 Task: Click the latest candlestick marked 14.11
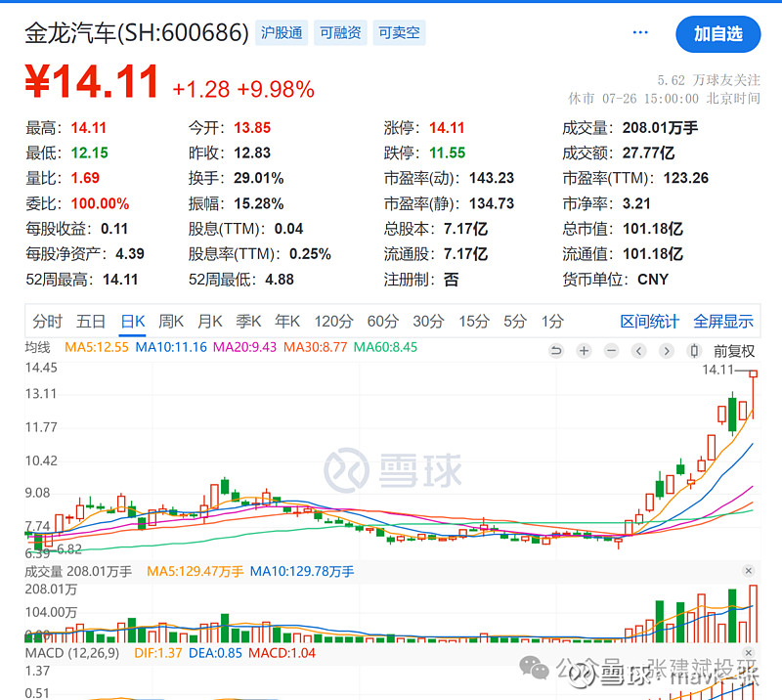[753, 394]
